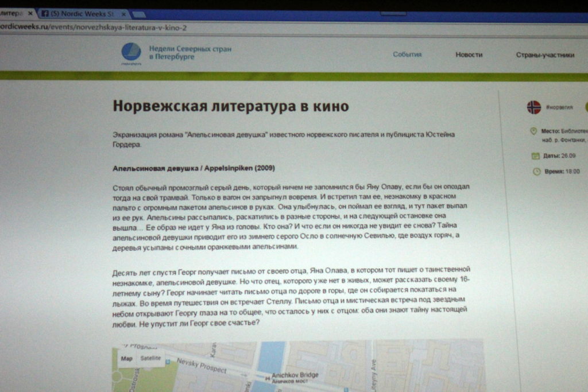Open the События menu item
Image resolution: width=588 pixels, height=392 pixels.
pos(407,55)
